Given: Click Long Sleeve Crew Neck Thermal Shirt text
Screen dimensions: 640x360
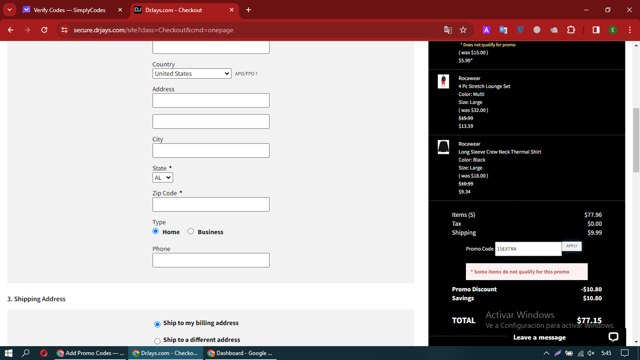Looking at the screenshot, I should click(500, 152).
